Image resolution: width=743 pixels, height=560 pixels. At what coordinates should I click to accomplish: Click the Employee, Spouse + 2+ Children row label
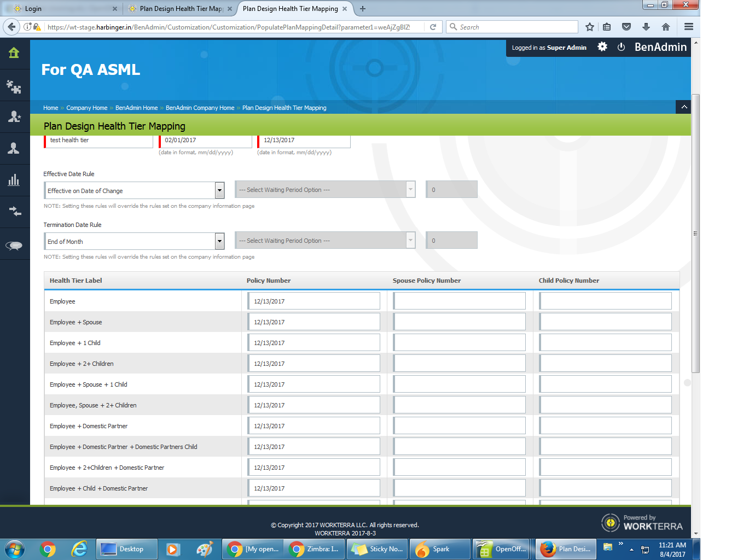(x=93, y=405)
